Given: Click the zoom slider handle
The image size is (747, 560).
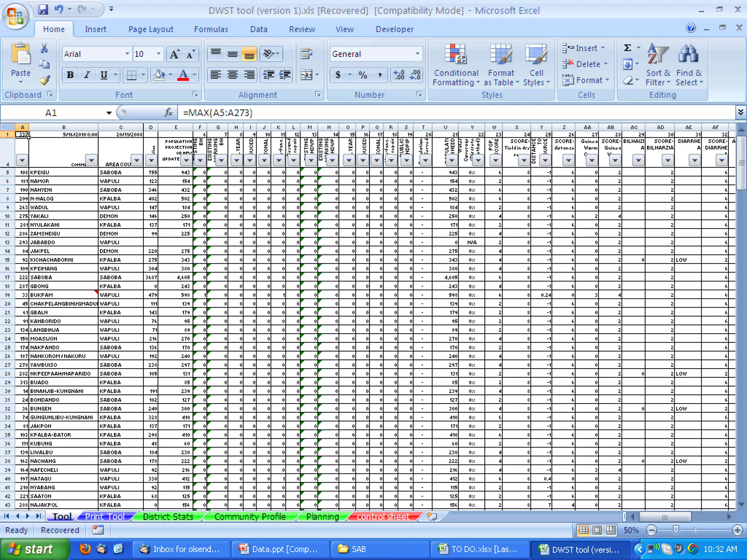Looking at the screenshot, I should (676, 530).
